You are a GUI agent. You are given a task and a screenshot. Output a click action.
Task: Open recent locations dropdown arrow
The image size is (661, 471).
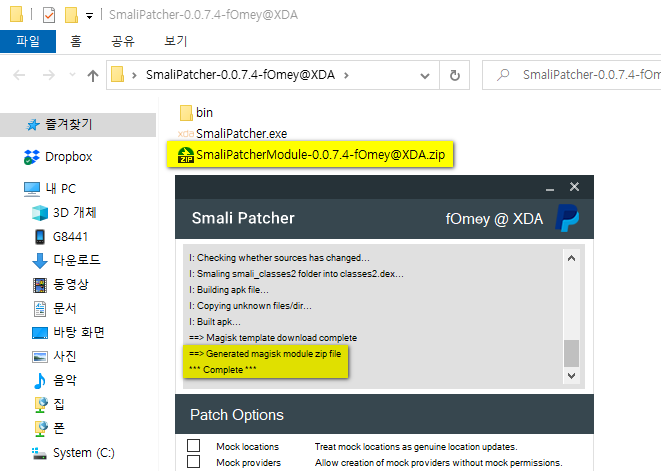click(x=73, y=75)
